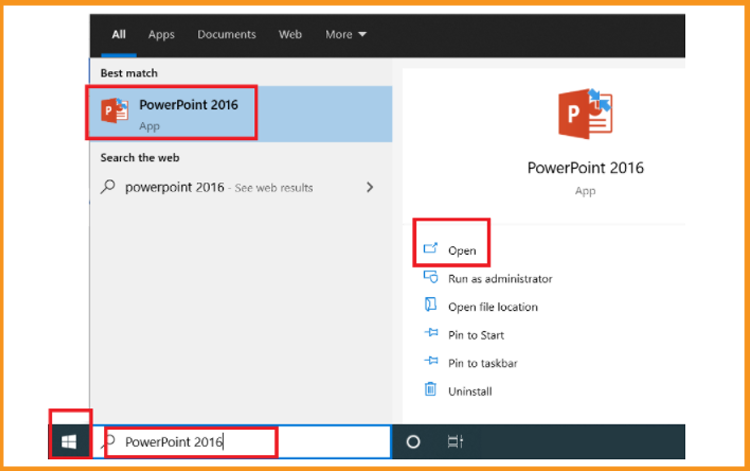This screenshot has width=750, height=471.
Task: Click the pin icon next to Pin to Start
Action: (x=431, y=333)
